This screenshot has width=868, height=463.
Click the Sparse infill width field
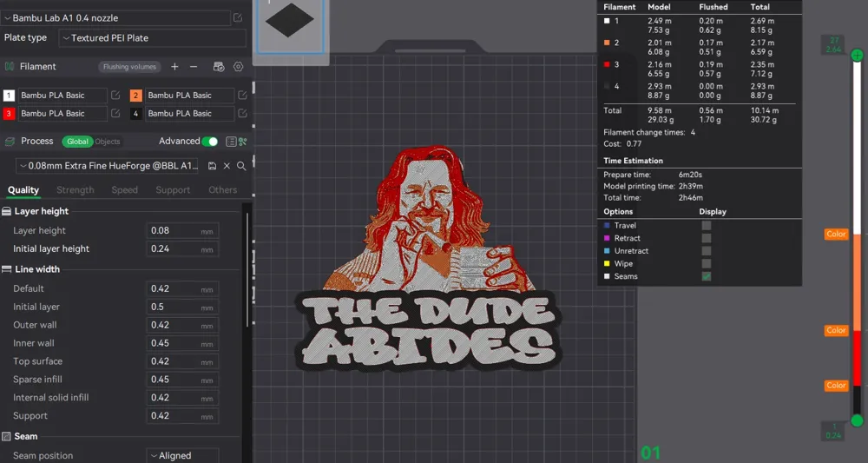(x=182, y=380)
